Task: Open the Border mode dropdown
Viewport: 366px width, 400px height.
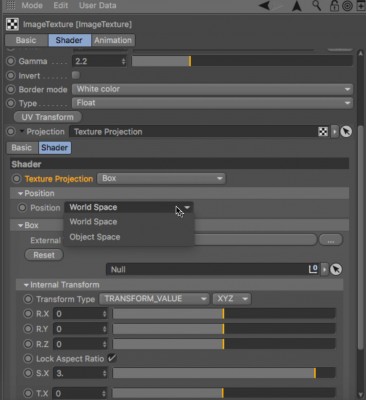Action: pos(212,89)
